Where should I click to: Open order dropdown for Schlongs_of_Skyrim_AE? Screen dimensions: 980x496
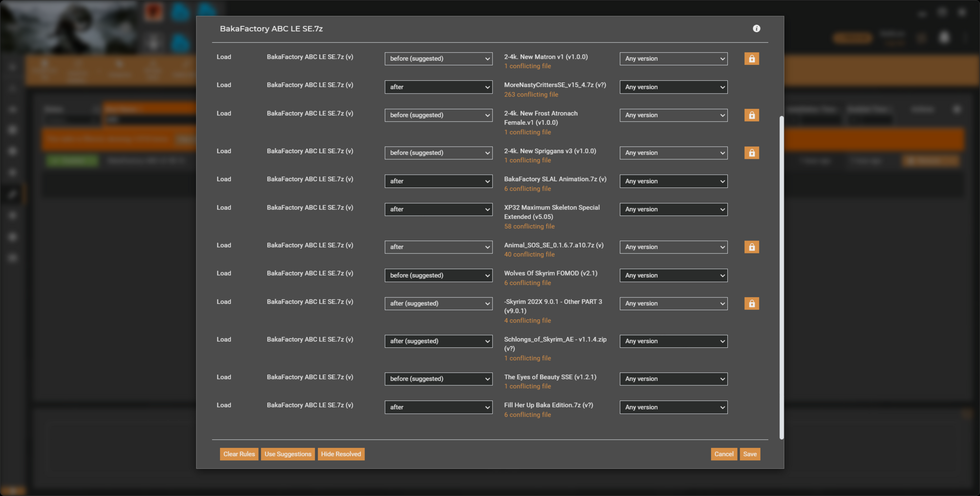click(x=438, y=341)
